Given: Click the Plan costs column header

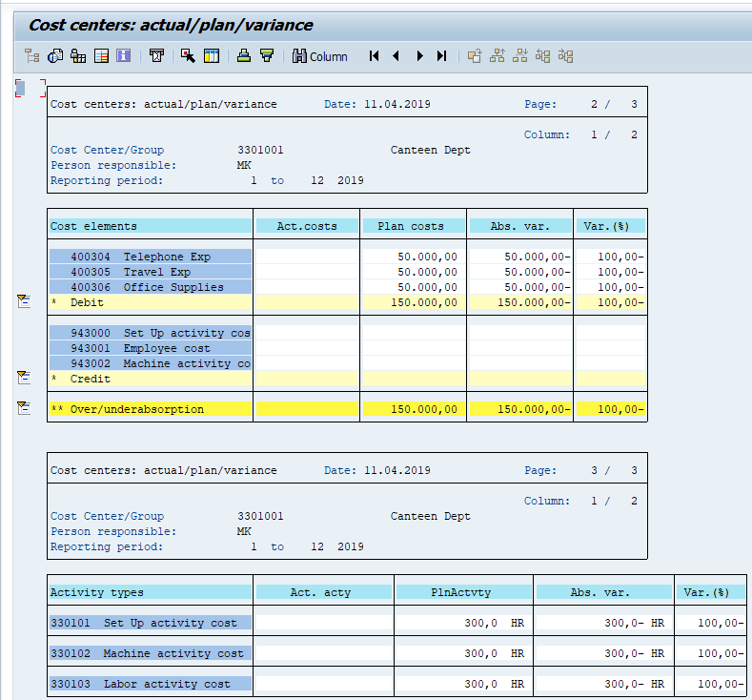Looking at the screenshot, I should coord(412,226).
